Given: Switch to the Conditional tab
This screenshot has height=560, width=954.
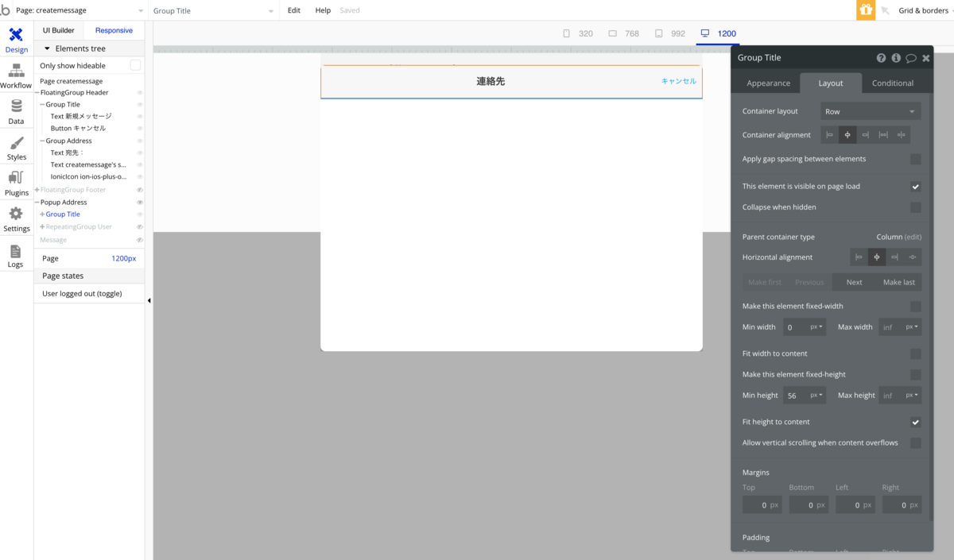Looking at the screenshot, I should [x=893, y=83].
